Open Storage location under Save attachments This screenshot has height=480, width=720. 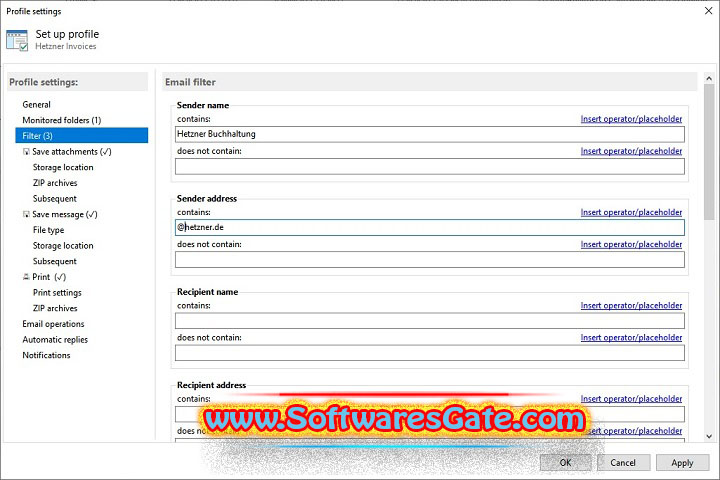[63, 167]
